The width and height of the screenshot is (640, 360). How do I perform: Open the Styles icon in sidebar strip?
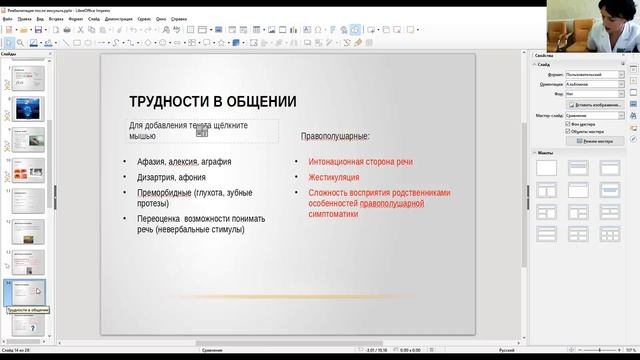[633, 116]
